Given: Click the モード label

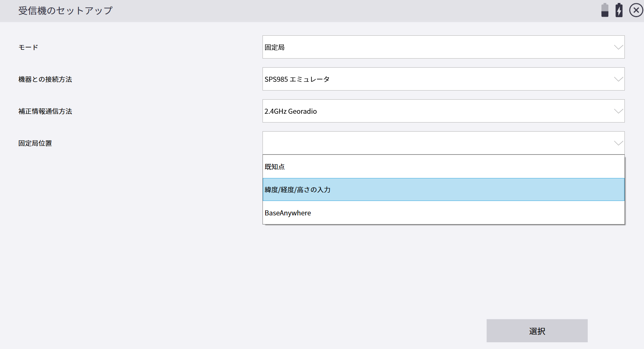Looking at the screenshot, I should pyautogui.click(x=28, y=47).
